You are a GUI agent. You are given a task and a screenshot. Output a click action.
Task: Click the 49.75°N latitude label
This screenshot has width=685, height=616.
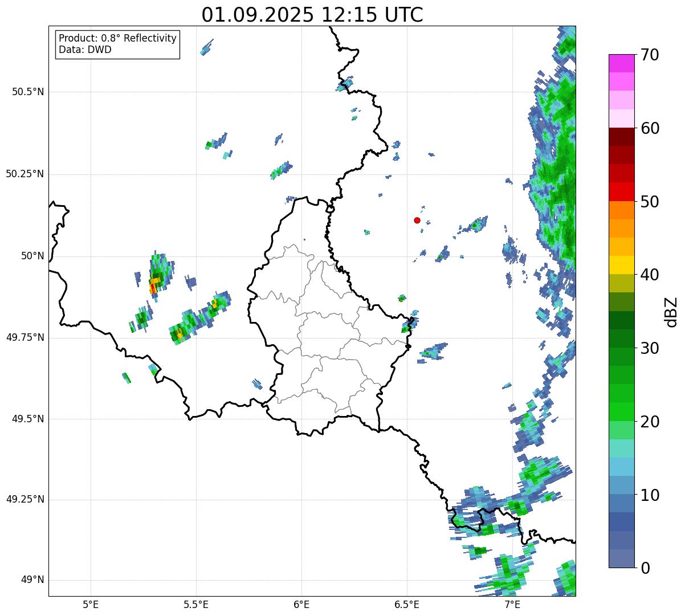[25, 337]
